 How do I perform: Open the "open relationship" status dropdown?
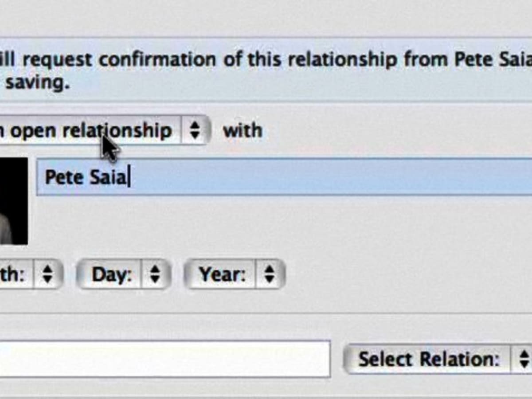click(104, 130)
